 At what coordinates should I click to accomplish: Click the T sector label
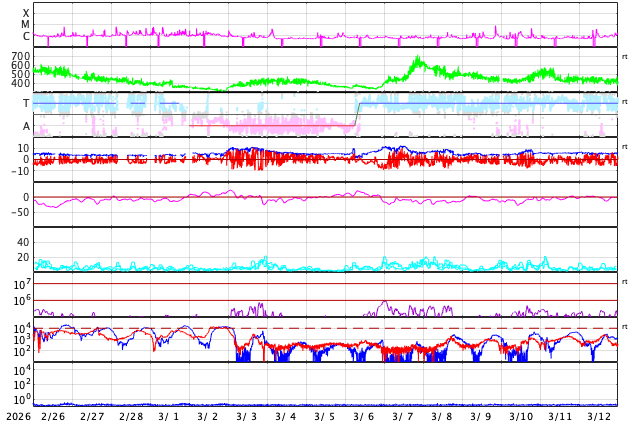click(26, 104)
